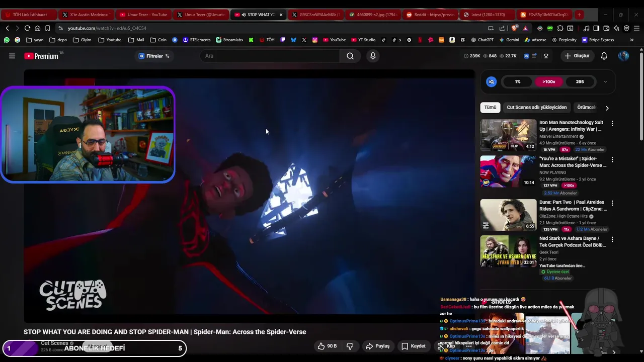This screenshot has height=362, width=644.
Task: Open WhatsApp bookmark icon
Action: [7, 40]
